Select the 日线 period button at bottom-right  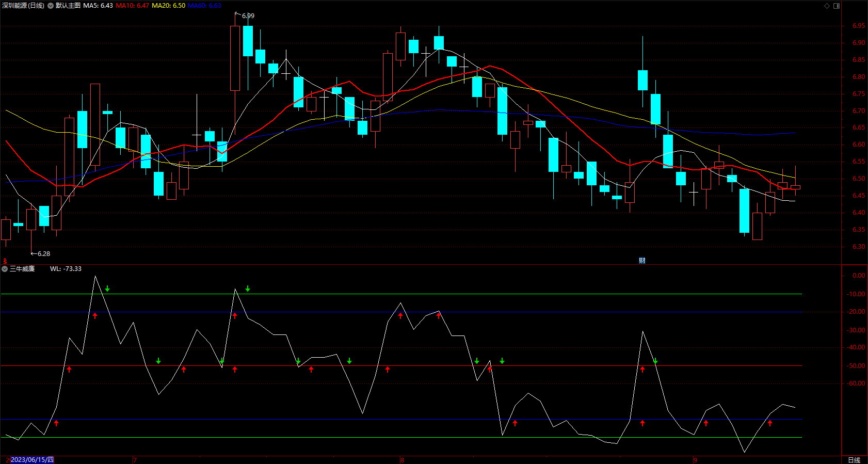point(854,460)
